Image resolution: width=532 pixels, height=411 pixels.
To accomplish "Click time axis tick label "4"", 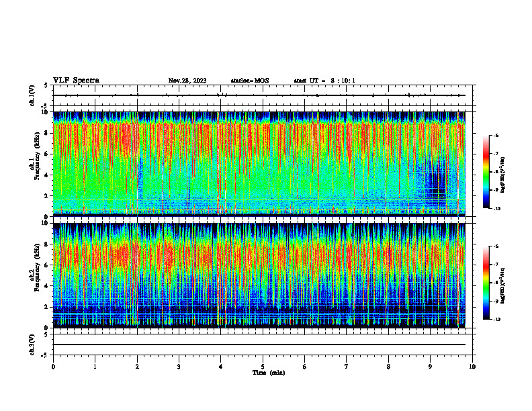I will tap(221, 367).
